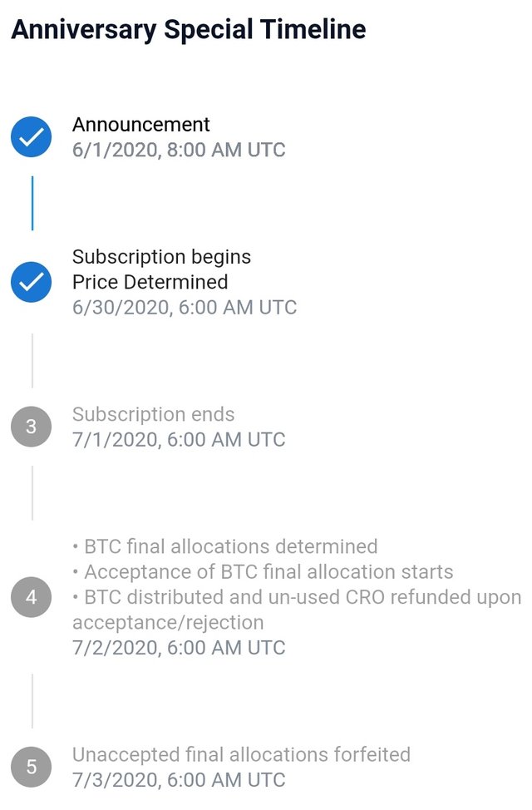Click the Subscription begins checkmark icon
The image size is (532, 810).
click(31, 282)
